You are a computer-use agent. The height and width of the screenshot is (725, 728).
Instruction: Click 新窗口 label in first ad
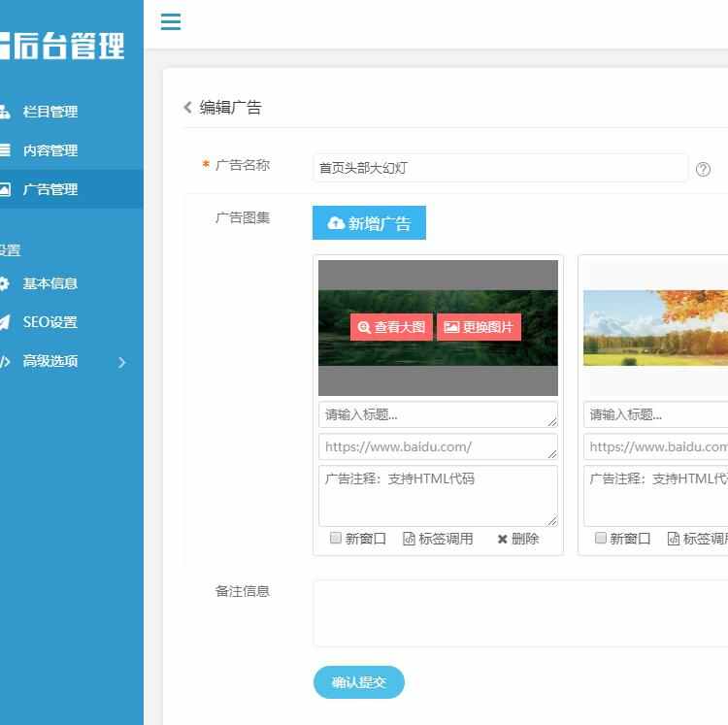pyautogui.click(x=366, y=539)
